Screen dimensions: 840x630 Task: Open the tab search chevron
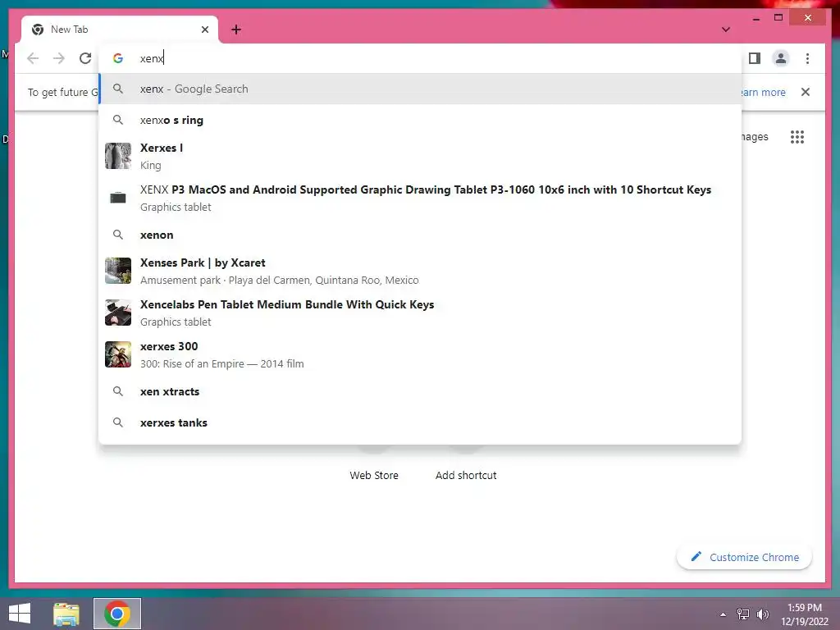726,30
